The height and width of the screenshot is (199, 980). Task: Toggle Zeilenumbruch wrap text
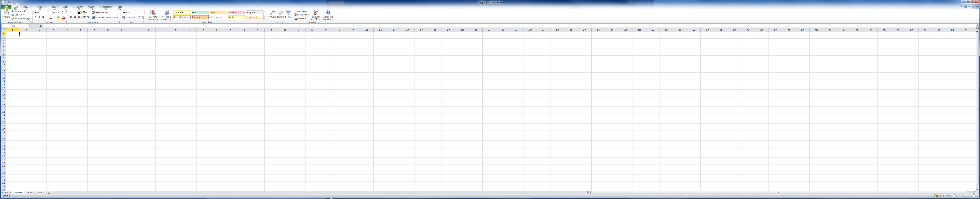pyautogui.click(x=100, y=13)
